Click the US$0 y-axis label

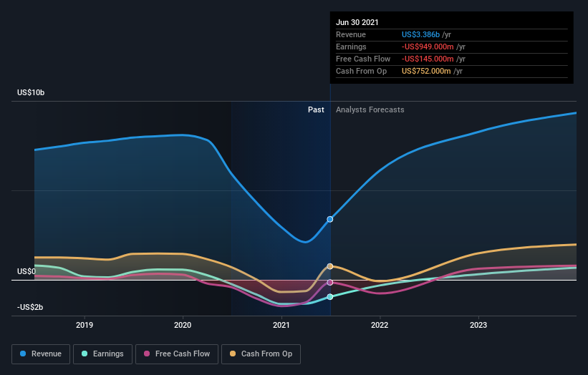coord(26,271)
